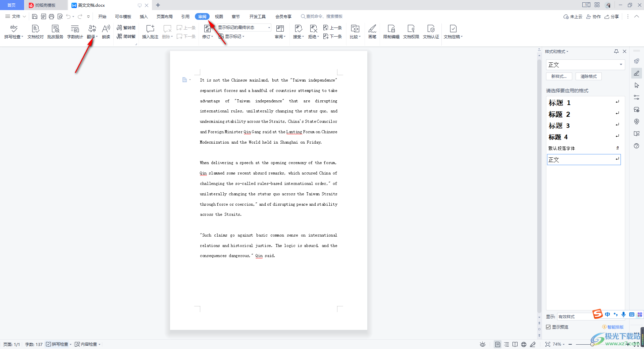Toggle 修订 track changes
Image resolution: width=644 pixels, height=349 pixels.
click(x=208, y=32)
